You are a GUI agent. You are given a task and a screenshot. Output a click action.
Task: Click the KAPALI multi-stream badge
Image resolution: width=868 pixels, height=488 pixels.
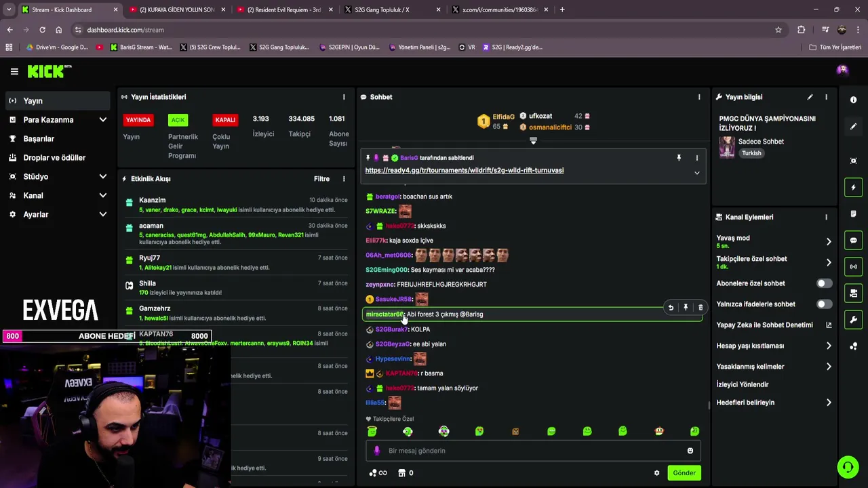pos(225,120)
